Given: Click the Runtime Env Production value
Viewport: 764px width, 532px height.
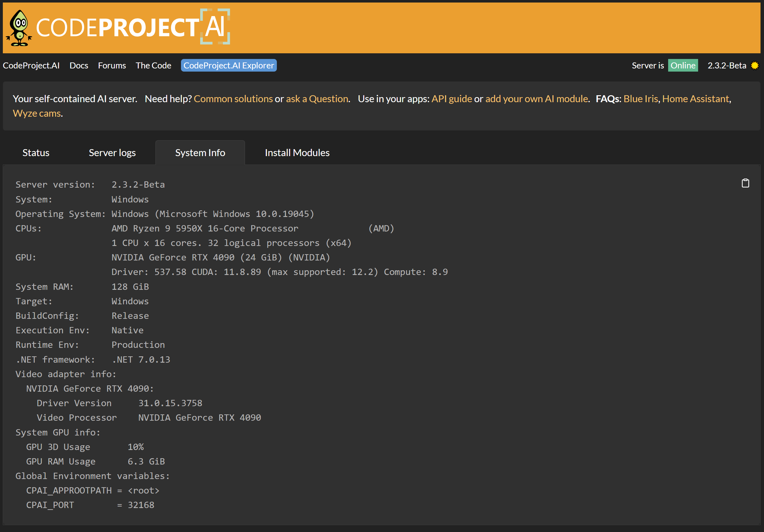Looking at the screenshot, I should pyautogui.click(x=138, y=345).
